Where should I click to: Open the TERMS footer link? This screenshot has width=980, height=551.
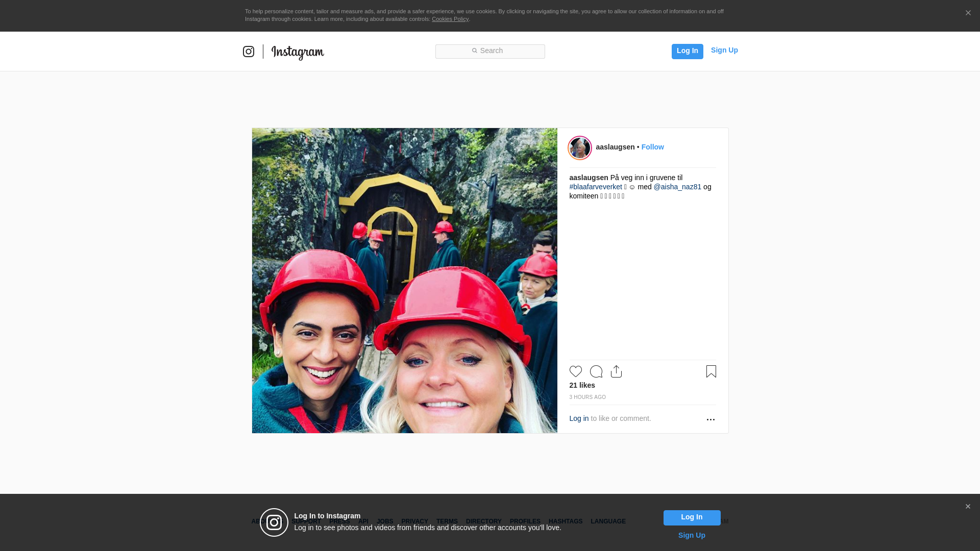tap(447, 521)
